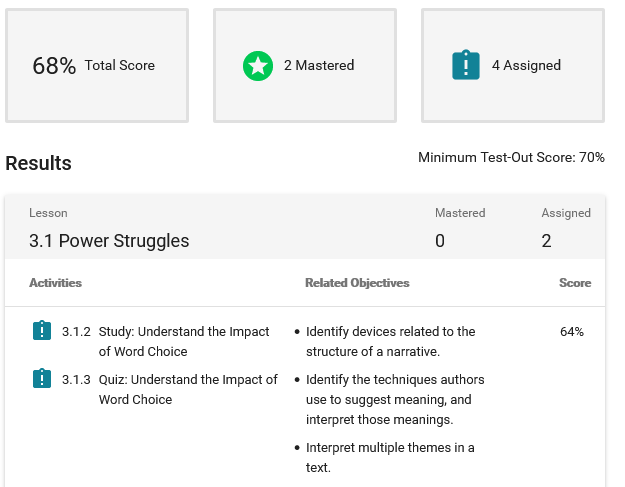625x487 pixels.
Task: Click the lesson Assigned count 2
Action: [x=546, y=241]
